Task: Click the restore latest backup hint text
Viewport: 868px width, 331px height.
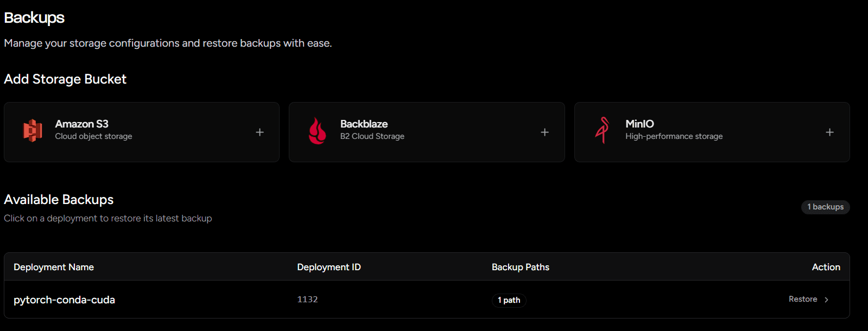Action: 108,218
